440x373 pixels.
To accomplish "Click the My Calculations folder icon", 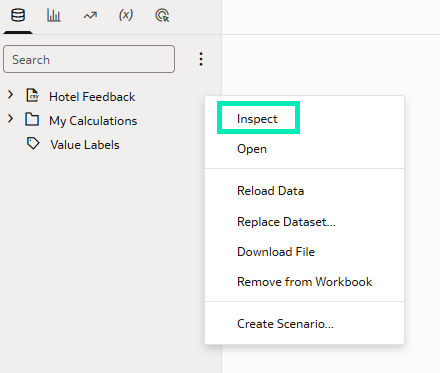I will [x=32, y=119].
